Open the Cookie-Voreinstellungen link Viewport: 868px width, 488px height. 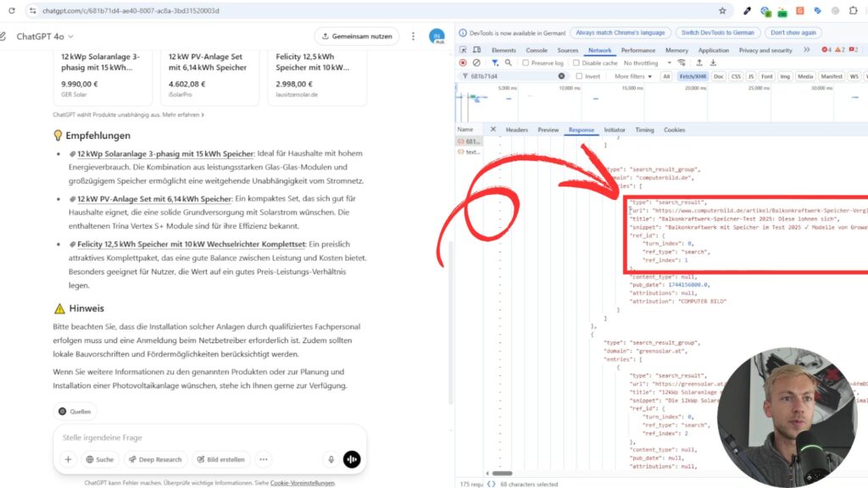pos(303,483)
